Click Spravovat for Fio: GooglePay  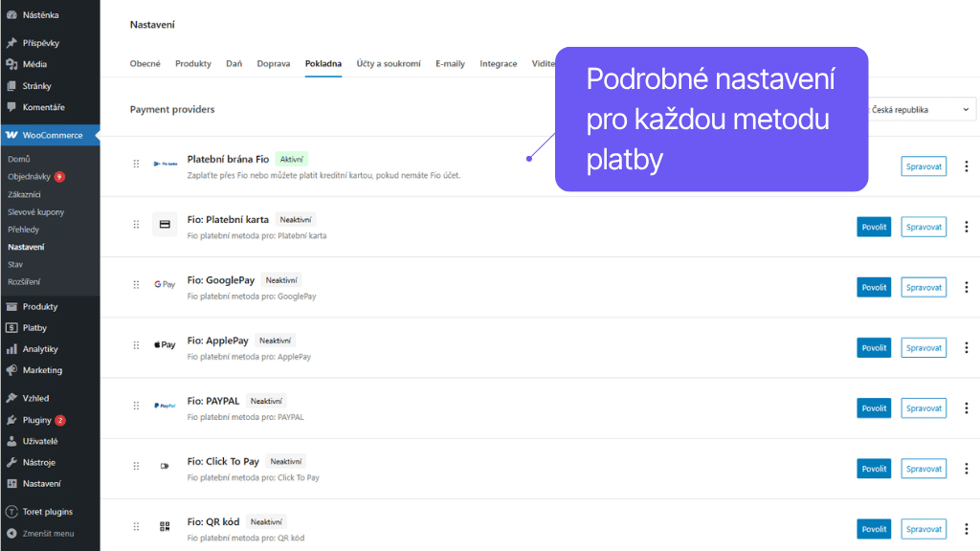[924, 287]
